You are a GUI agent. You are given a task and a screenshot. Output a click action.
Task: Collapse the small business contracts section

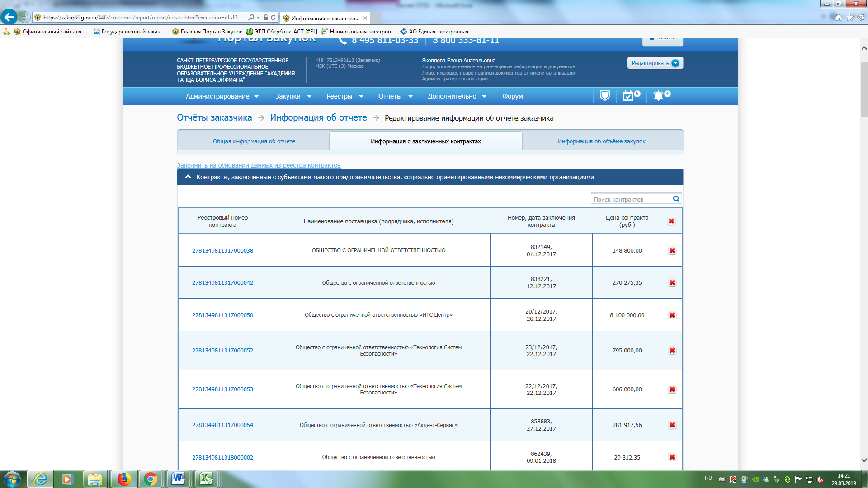coord(188,177)
